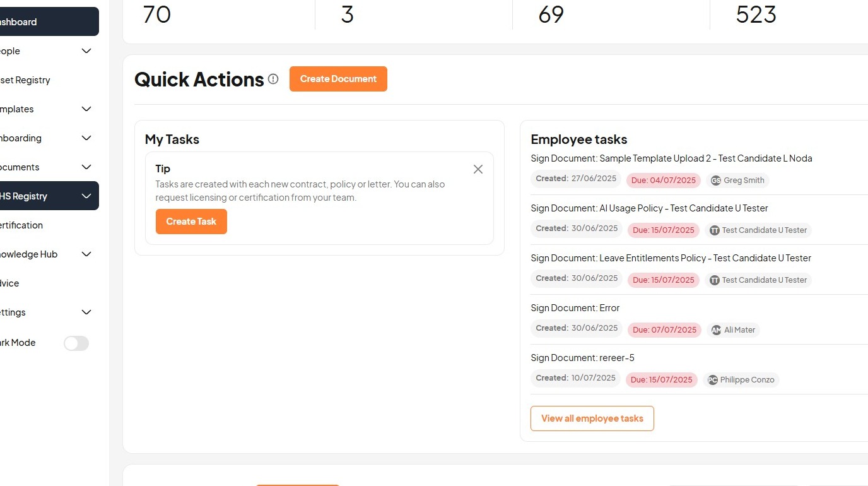
Task: Click avatar beside AI Usage Policy task assignee
Action: coord(715,230)
